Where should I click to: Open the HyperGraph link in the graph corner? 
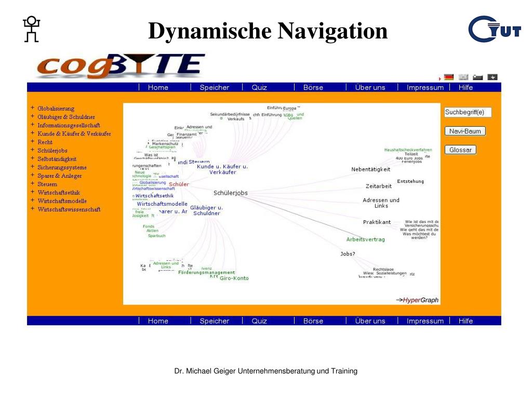click(417, 300)
